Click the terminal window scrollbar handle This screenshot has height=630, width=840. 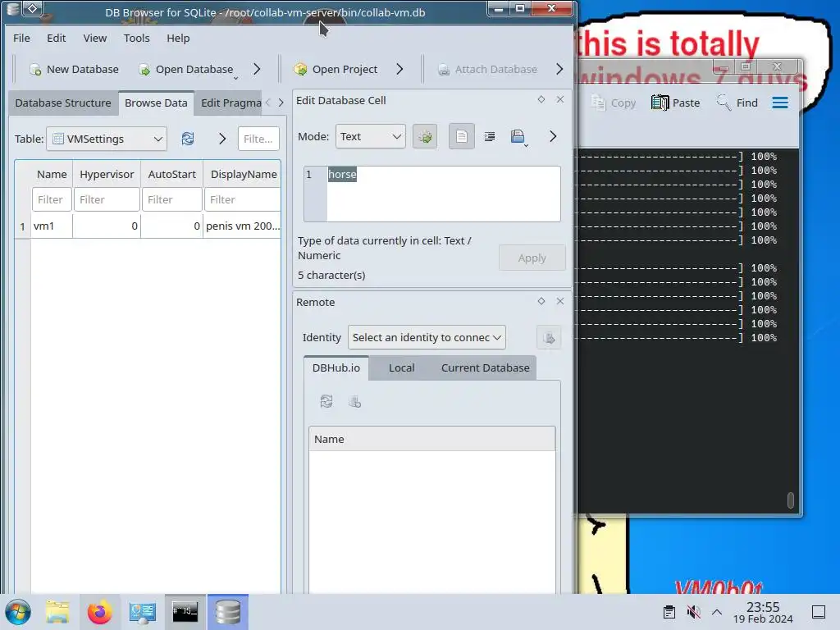coord(790,500)
